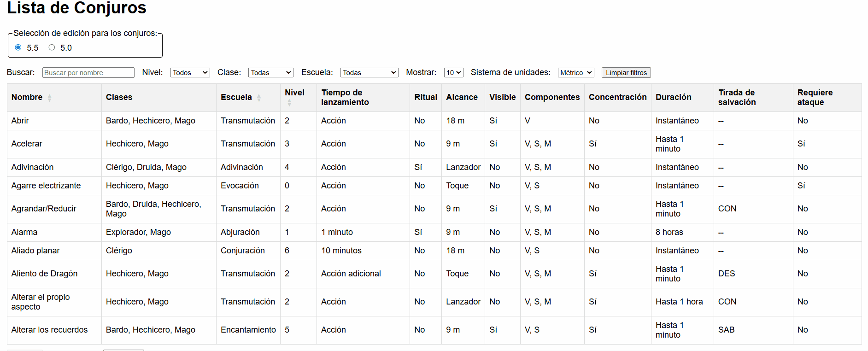The width and height of the screenshot is (868, 351).
Task: Open the Nivel filter dropdown
Action: tap(190, 73)
